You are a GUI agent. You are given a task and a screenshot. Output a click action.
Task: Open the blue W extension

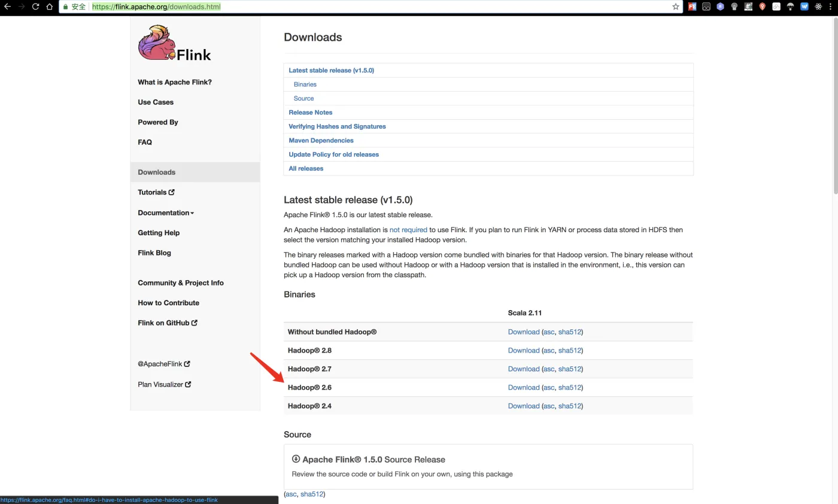[804, 7]
